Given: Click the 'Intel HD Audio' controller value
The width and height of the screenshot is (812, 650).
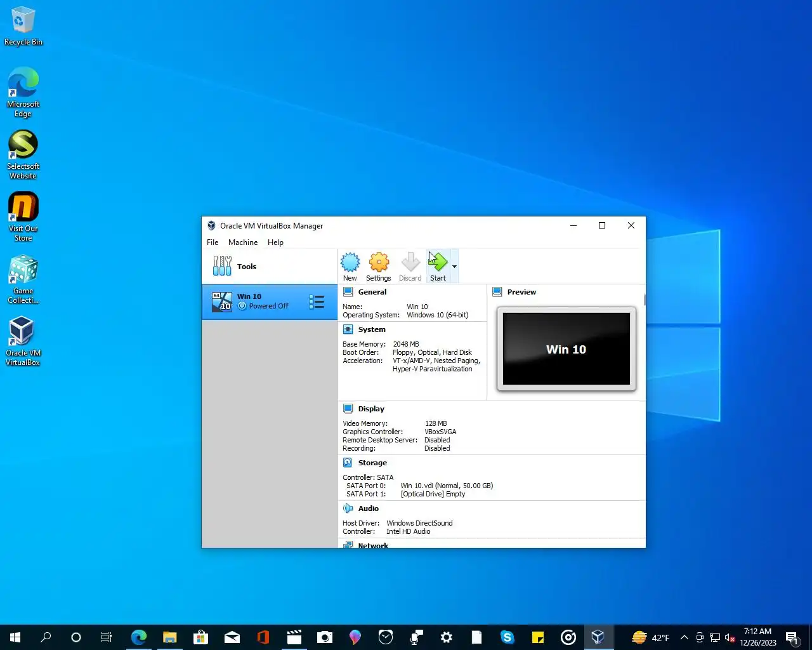Looking at the screenshot, I should [x=409, y=531].
